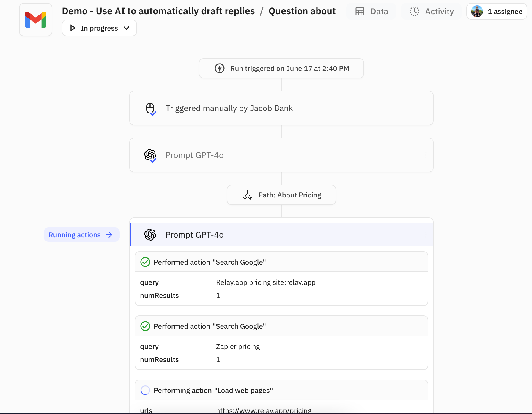Click the Gmail logo icon
Image resolution: width=532 pixels, height=414 pixels.
[x=36, y=20]
